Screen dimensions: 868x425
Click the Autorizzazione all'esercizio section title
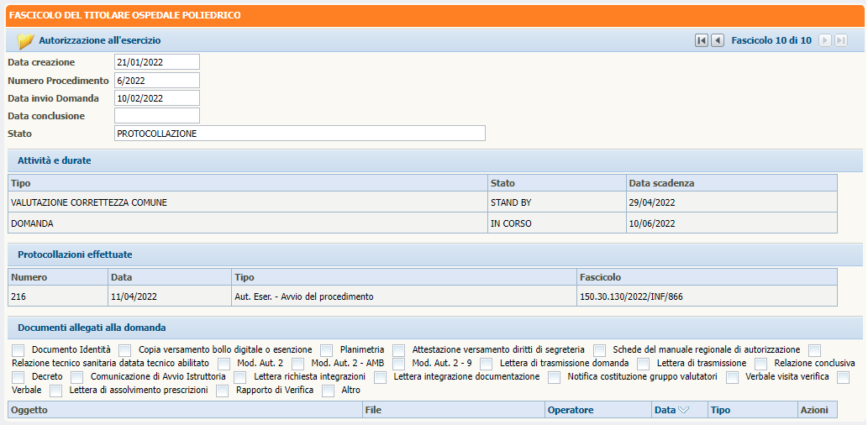coord(100,40)
